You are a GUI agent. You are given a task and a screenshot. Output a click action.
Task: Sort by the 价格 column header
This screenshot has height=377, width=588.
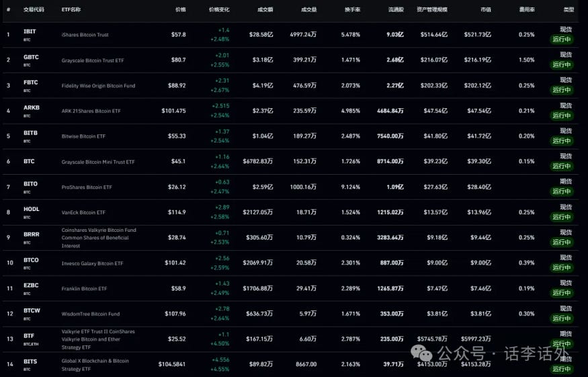click(180, 9)
